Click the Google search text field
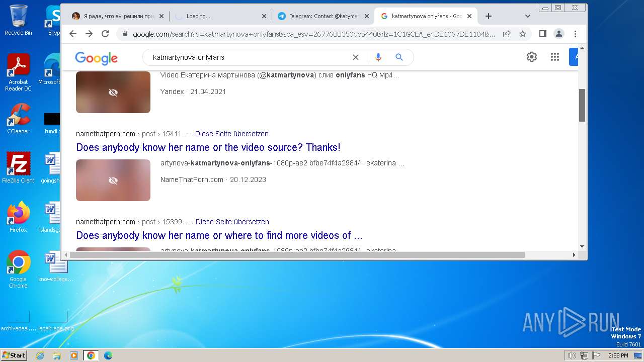The height and width of the screenshot is (362, 644). [x=249, y=57]
